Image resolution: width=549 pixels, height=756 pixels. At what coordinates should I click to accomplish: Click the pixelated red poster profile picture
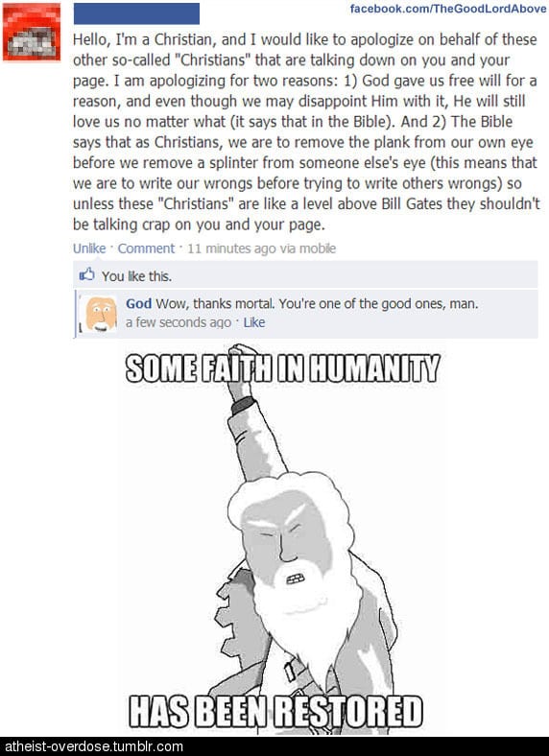click(x=32, y=32)
